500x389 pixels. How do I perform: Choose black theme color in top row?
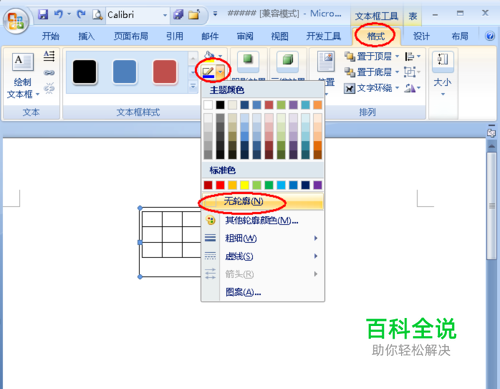tap(220, 105)
